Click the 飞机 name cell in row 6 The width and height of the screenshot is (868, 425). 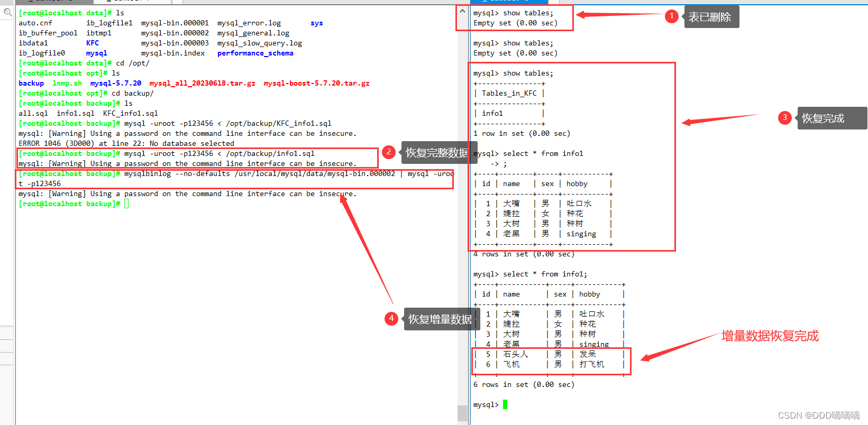tap(511, 364)
